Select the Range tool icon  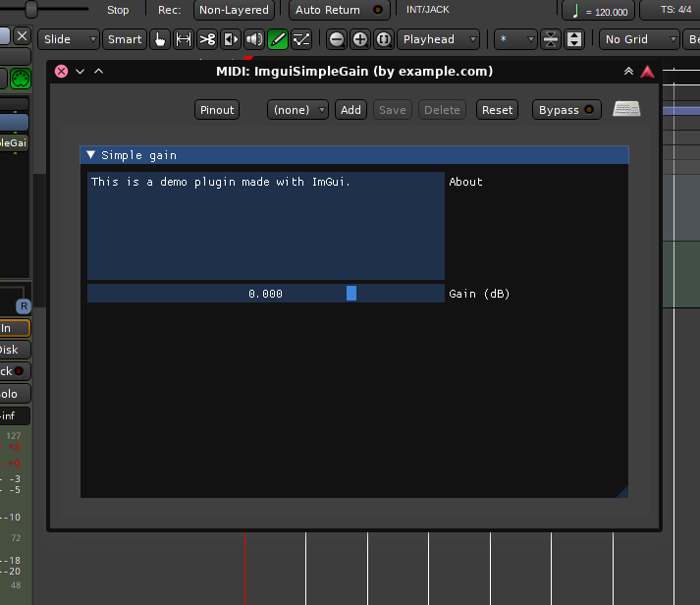tap(183, 39)
